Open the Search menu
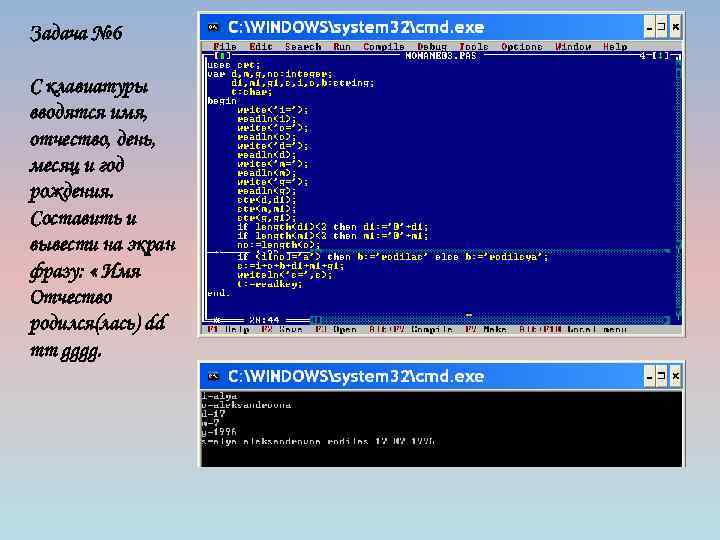This screenshot has width=720, height=540. click(x=303, y=46)
